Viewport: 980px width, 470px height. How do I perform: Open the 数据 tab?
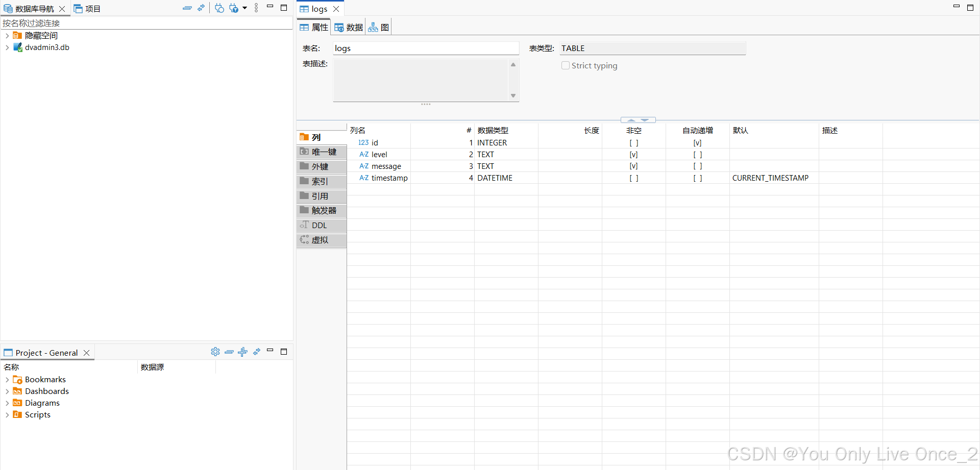coord(349,28)
